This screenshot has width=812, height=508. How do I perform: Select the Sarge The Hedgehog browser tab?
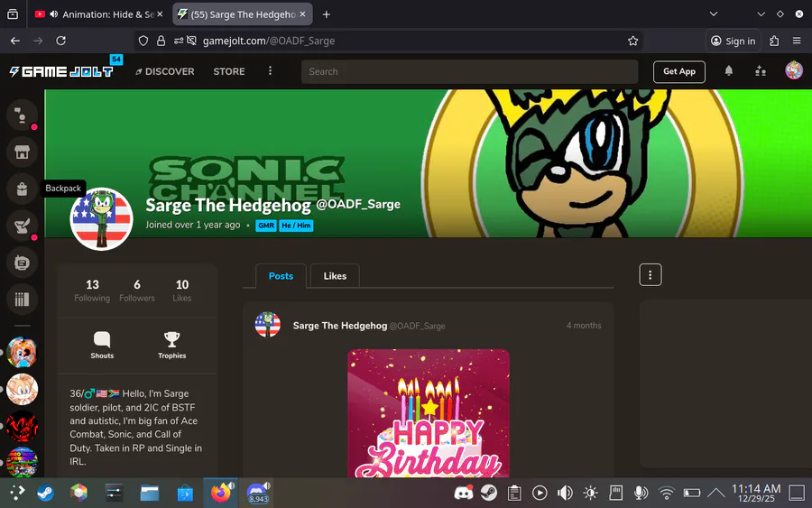[x=243, y=14]
